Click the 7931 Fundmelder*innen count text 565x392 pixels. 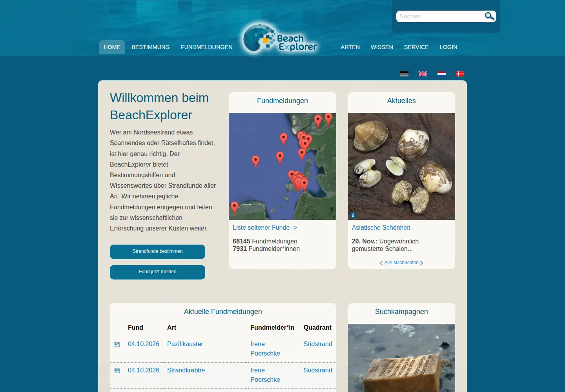pos(266,249)
